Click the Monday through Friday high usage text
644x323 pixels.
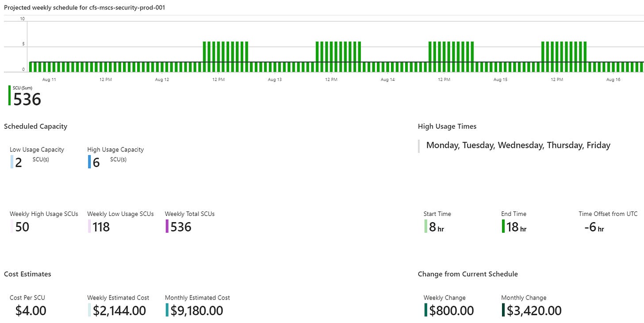[x=518, y=145]
